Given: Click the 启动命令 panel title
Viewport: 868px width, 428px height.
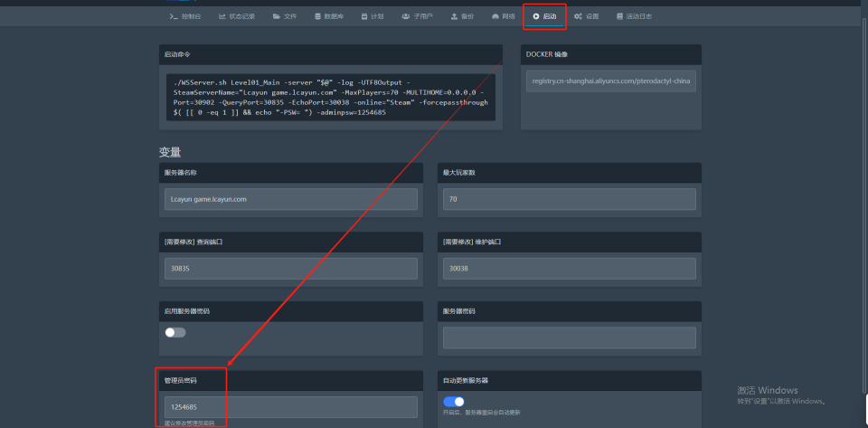Looking at the screenshot, I should pos(178,55).
